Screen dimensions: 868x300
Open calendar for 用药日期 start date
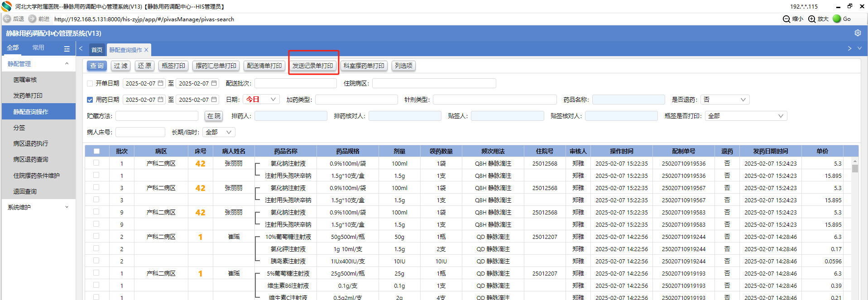[160, 100]
